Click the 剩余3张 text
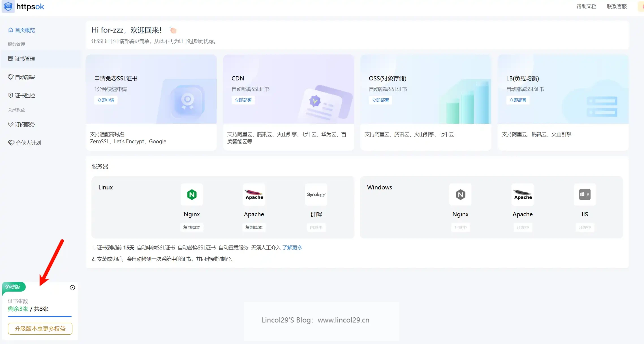 (18, 309)
